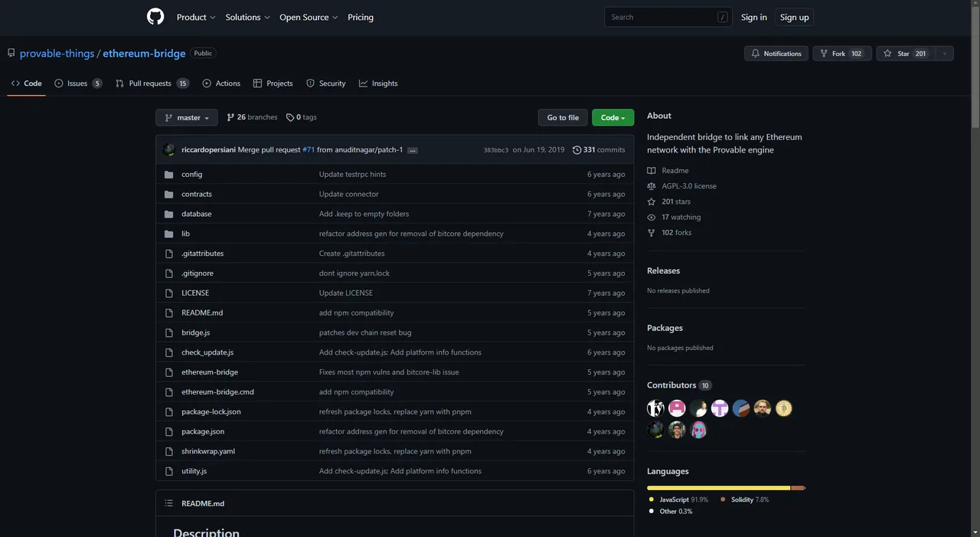The image size is (980, 537).
Task: Open the gold coin contributor avatar
Action: click(784, 408)
